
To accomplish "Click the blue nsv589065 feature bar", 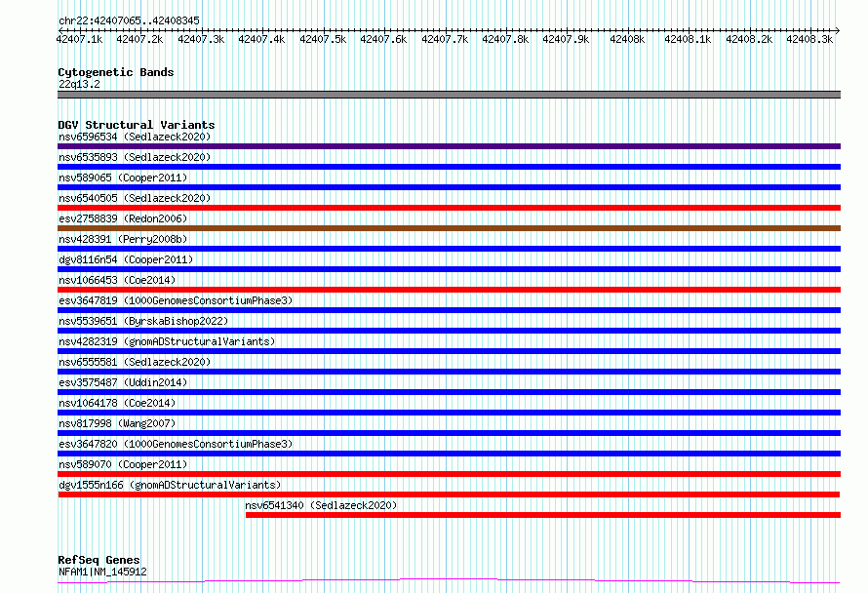I will pyautogui.click(x=449, y=187).
